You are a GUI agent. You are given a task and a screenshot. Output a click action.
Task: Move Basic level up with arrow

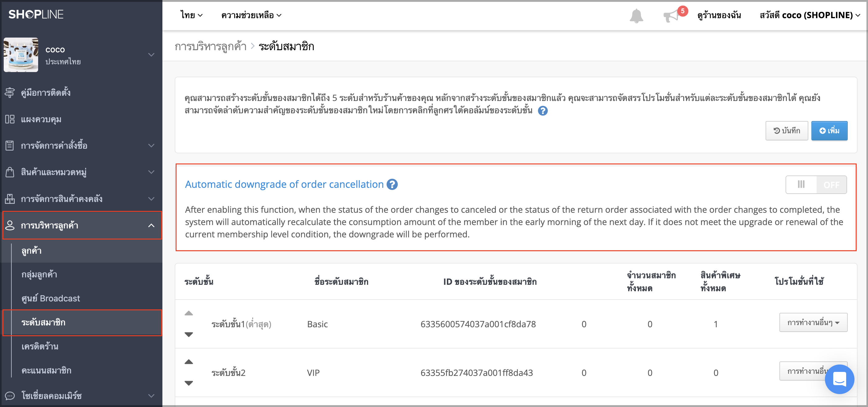189,313
